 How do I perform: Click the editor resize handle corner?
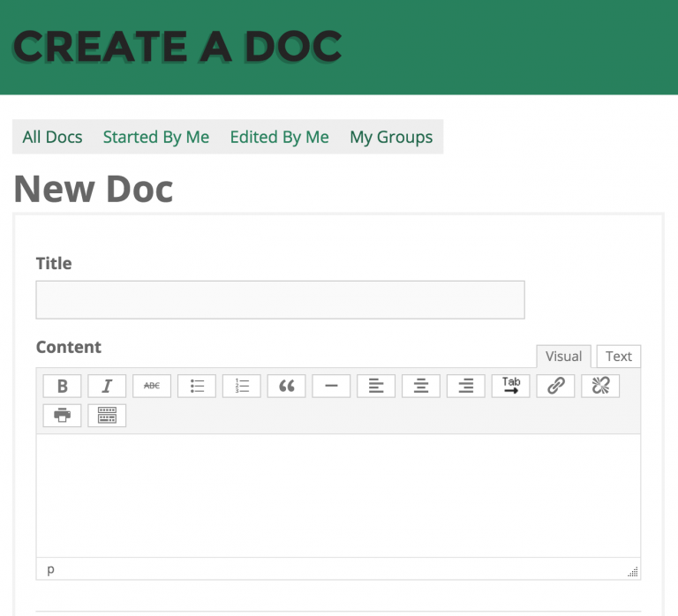click(x=633, y=572)
